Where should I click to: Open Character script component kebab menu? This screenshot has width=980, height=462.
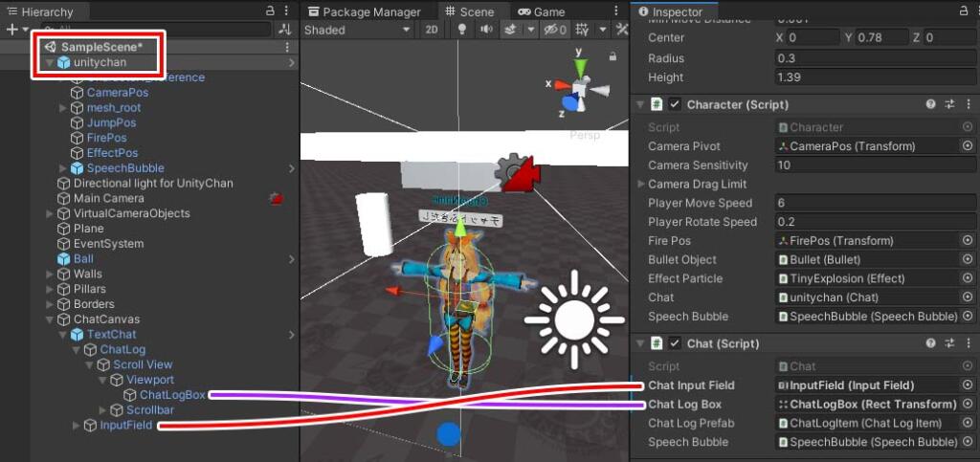point(969,105)
